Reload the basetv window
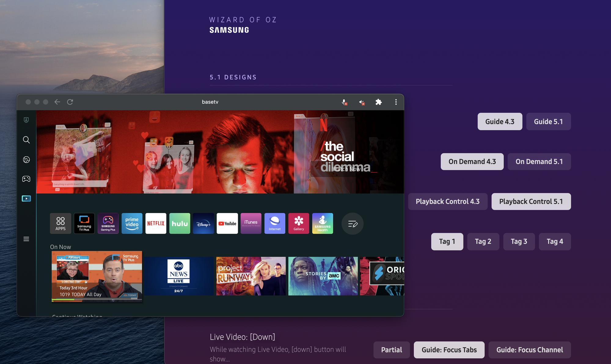The width and height of the screenshot is (611, 364). 70,102
